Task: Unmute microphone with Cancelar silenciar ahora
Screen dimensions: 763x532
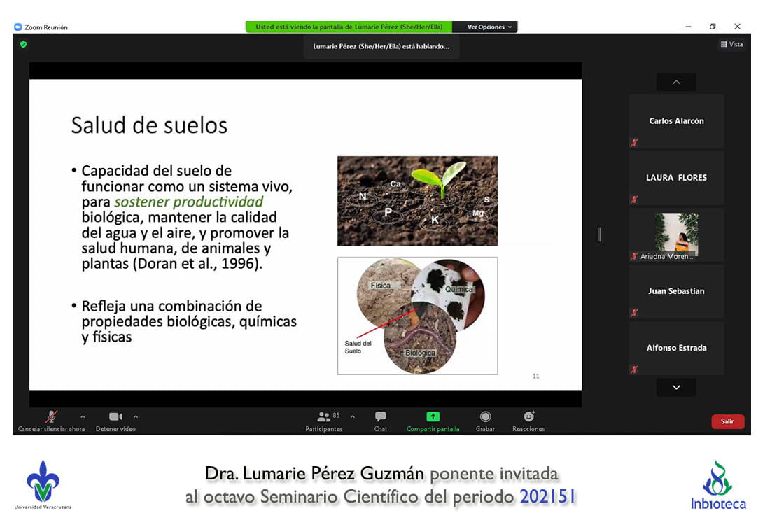Action: [51, 417]
